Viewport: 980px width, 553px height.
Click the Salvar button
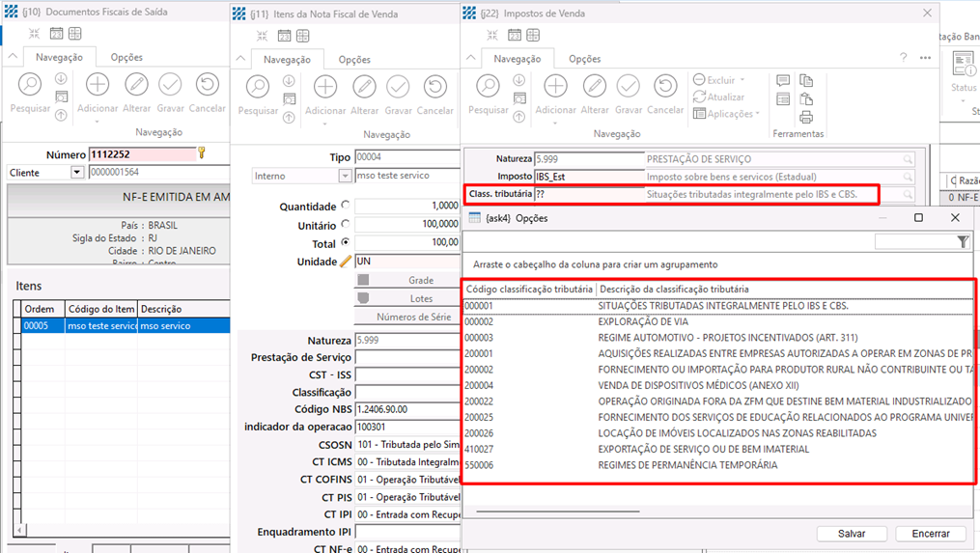[x=851, y=534]
